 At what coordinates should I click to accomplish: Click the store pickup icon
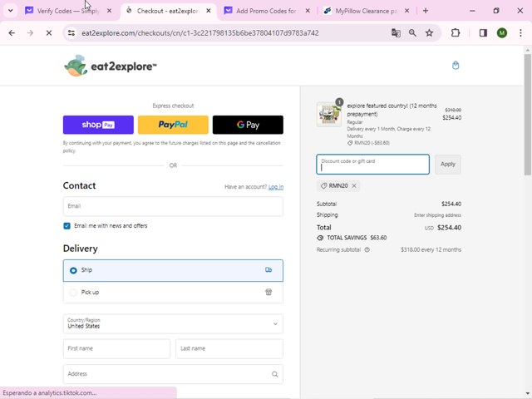point(268,292)
